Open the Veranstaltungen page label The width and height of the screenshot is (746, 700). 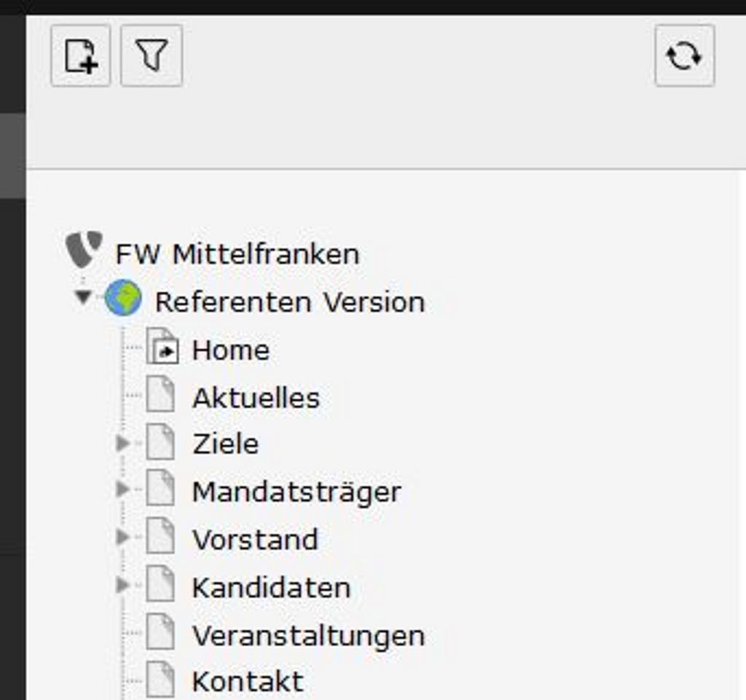(308, 637)
